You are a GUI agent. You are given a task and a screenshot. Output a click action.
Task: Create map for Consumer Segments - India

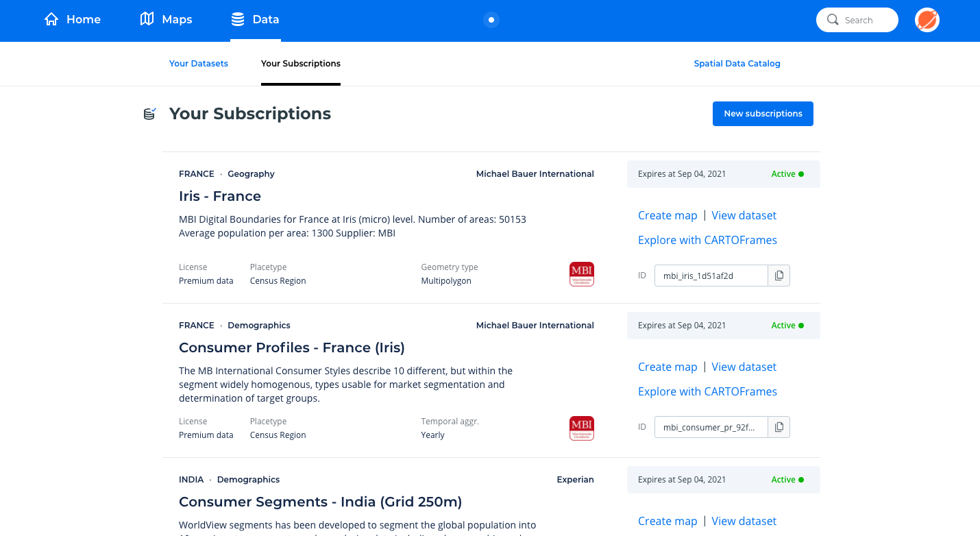pos(667,521)
